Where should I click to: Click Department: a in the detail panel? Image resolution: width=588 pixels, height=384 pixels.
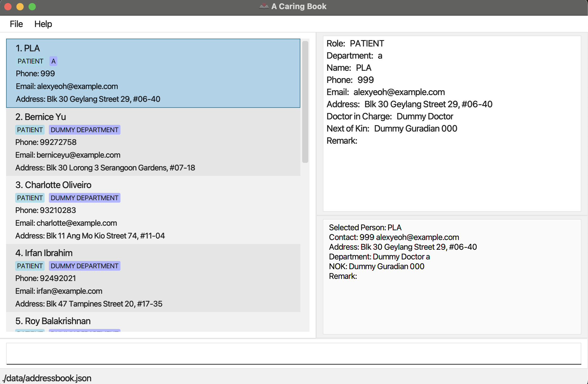[x=354, y=56]
